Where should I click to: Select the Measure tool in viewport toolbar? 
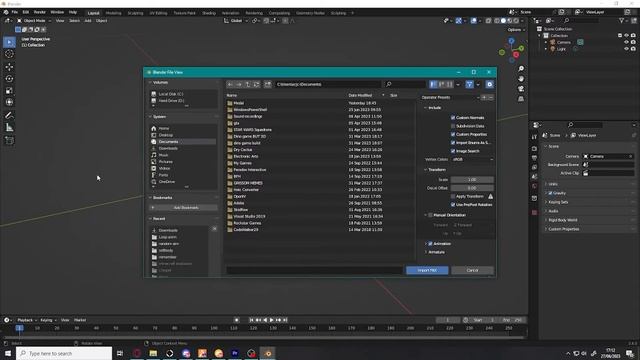pyautogui.click(x=9, y=128)
